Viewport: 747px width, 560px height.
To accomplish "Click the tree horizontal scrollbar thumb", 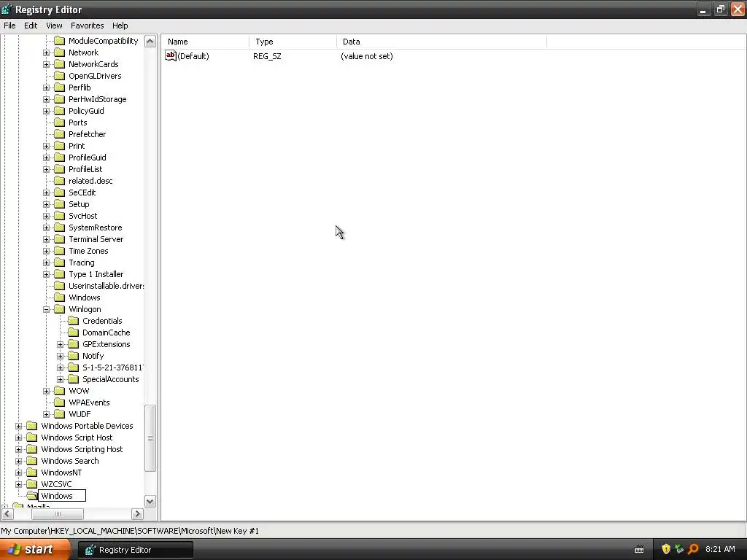I will pyautogui.click(x=58, y=514).
